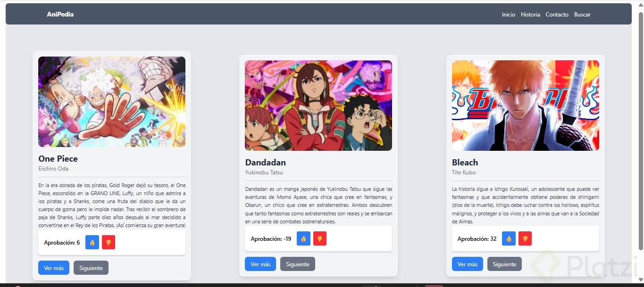Like One Piece with thumbs up
Viewport: 644px width, 287px height.
[92, 242]
